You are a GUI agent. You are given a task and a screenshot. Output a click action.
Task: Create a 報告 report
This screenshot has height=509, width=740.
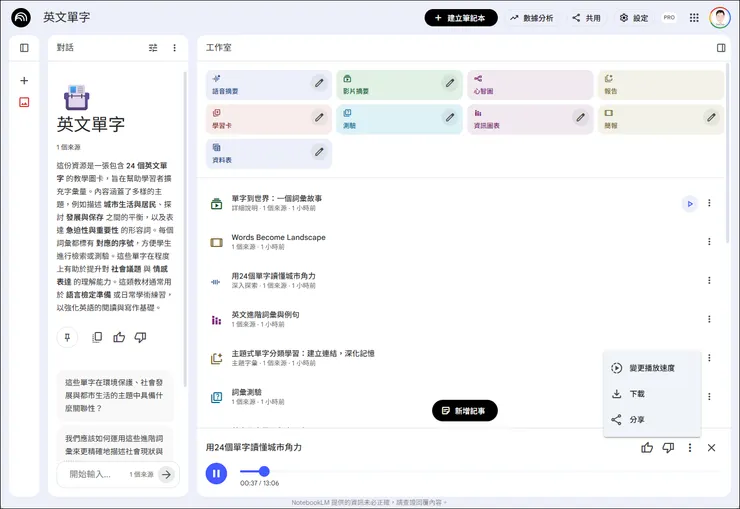coord(661,85)
